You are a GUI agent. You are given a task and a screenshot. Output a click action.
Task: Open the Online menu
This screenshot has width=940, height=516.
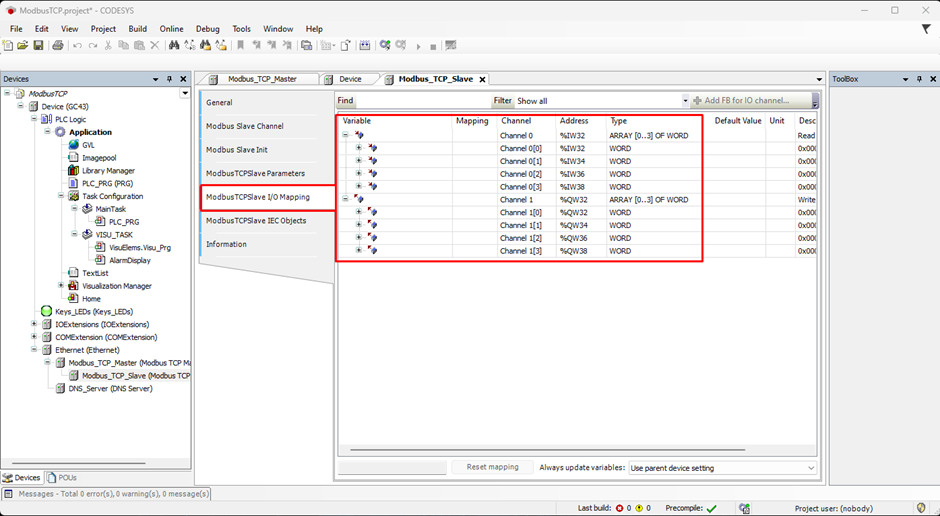(x=171, y=29)
